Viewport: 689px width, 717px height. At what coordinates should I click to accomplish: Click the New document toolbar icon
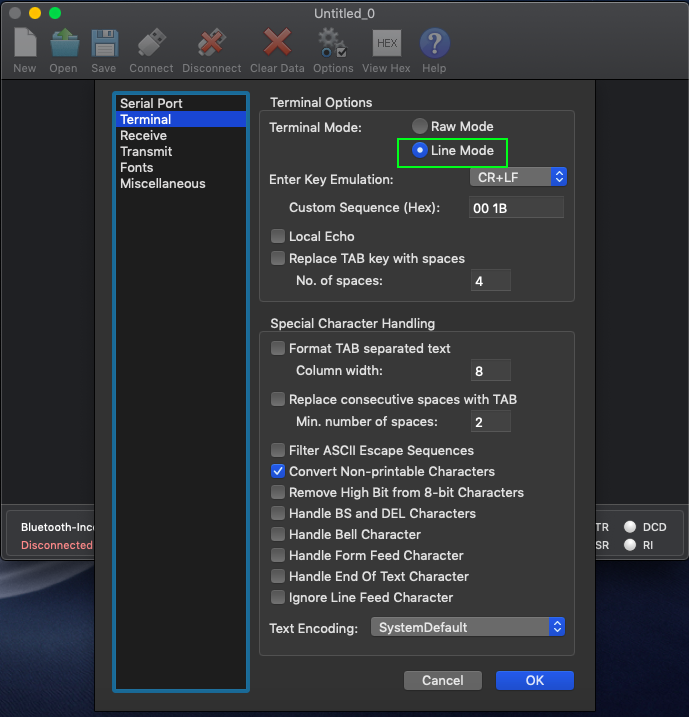click(25, 44)
